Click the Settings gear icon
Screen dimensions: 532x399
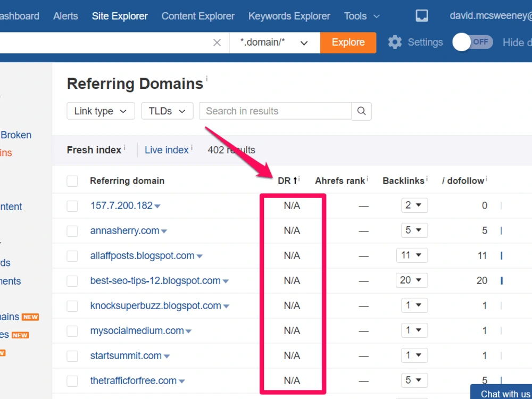click(395, 43)
